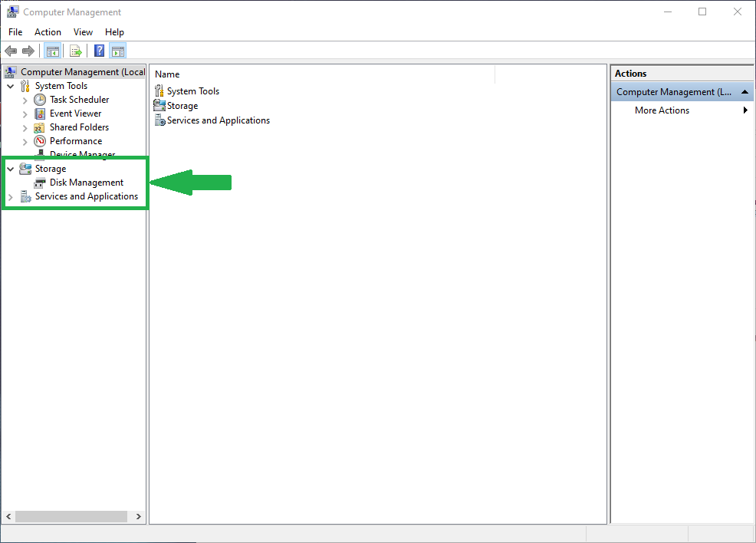Click the tree pane scroll right arrow
The width and height of the screenshot is (756, 543).
138,516
